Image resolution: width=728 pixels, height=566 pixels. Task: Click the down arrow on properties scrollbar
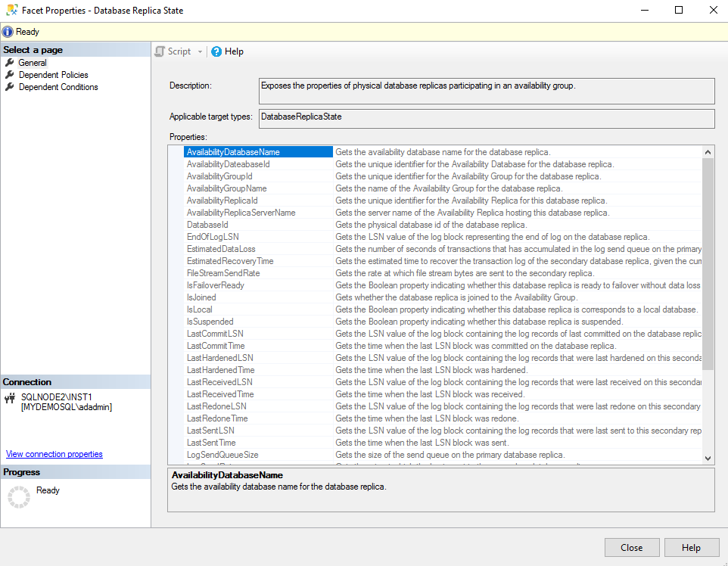708,458
